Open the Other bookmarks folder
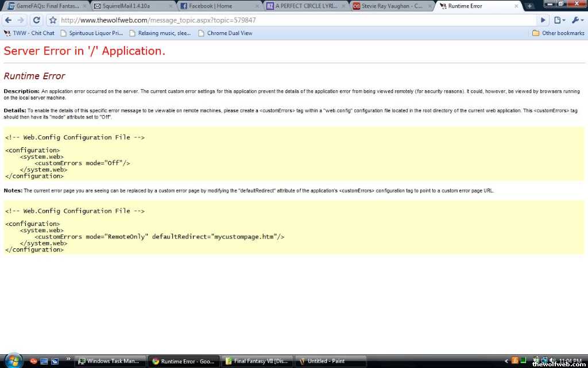This screenshot has width=588, height=368. coord(558,33)
